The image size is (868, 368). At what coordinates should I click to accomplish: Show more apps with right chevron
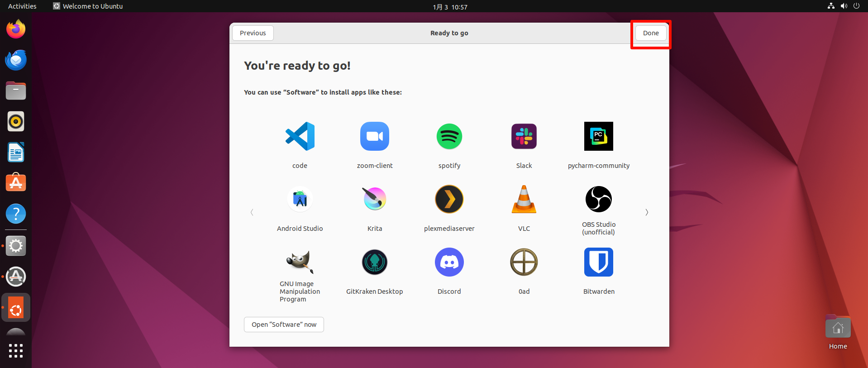pos(647,212)
